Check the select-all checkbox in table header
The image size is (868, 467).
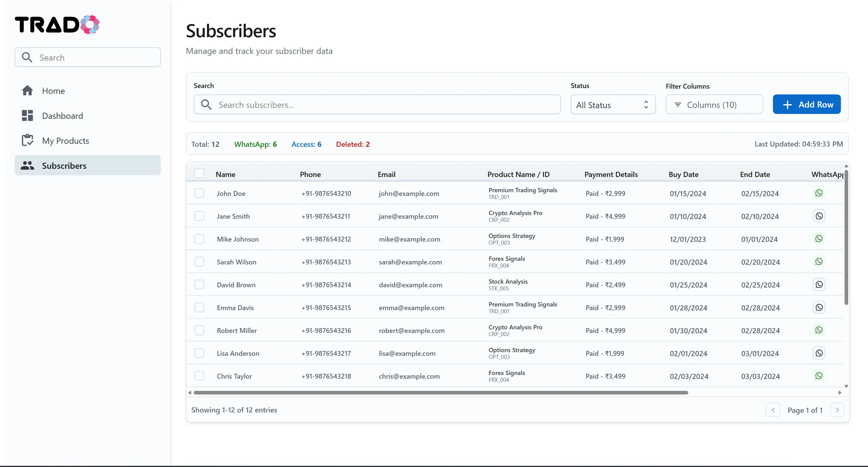pos(199,173)
